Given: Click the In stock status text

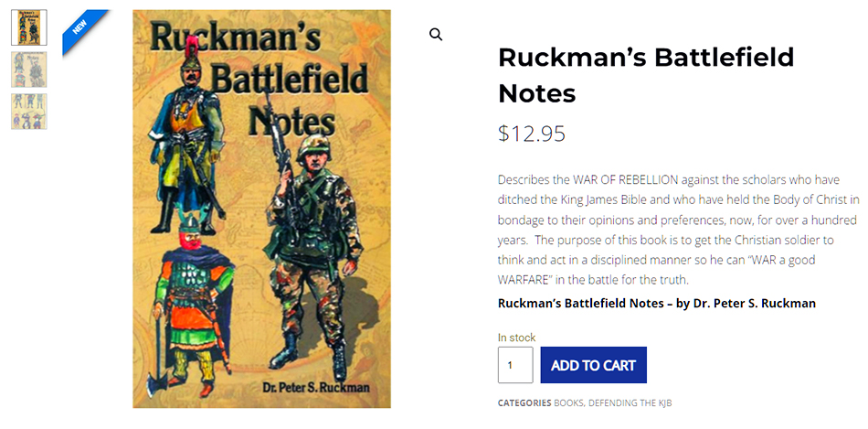Looking at the screenshot, I should point(516,338).
